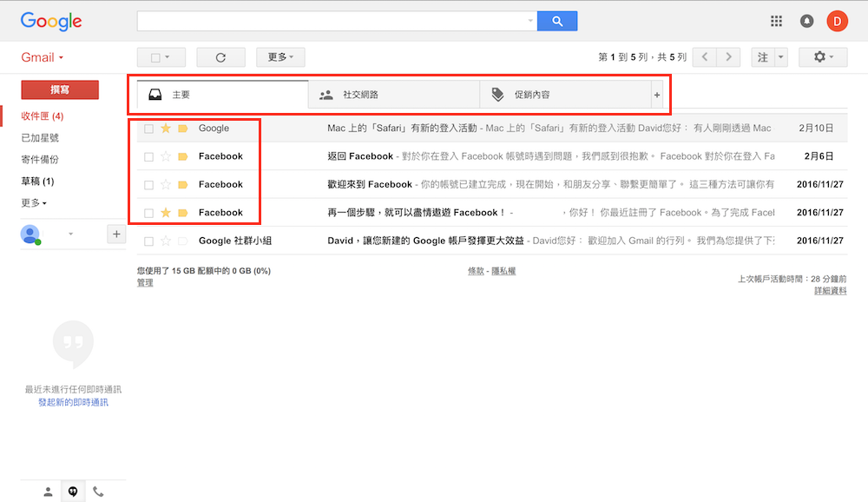Star the Google 社群小組 email
This screenshot has height=502, width=868.
pyautogui.click(x=166, y=241)
